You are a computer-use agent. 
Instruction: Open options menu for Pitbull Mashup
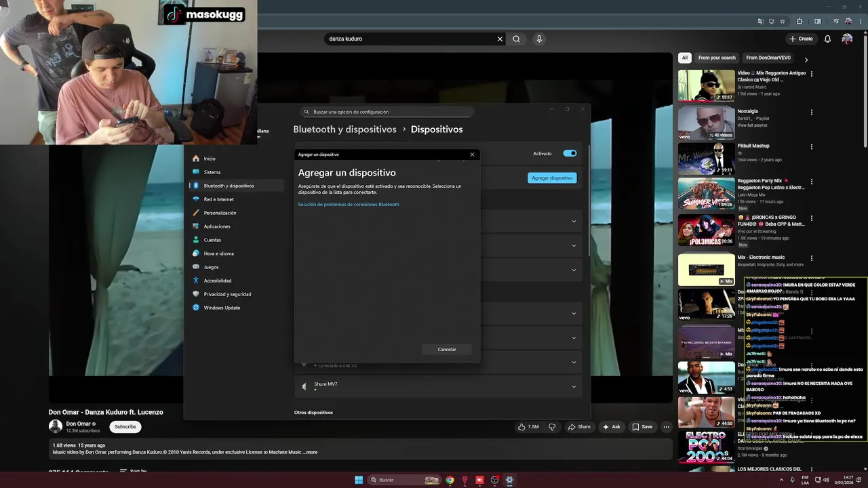coord(812,146)
